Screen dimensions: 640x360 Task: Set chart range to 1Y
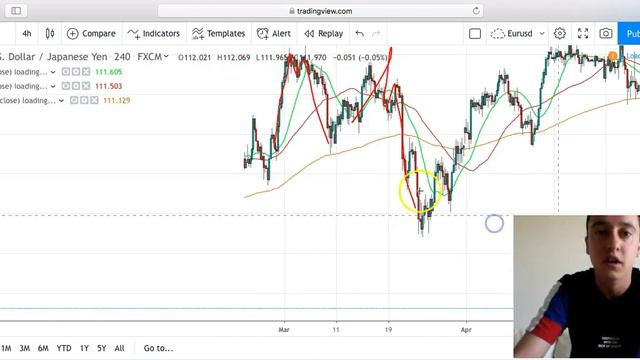coord(84,348)
